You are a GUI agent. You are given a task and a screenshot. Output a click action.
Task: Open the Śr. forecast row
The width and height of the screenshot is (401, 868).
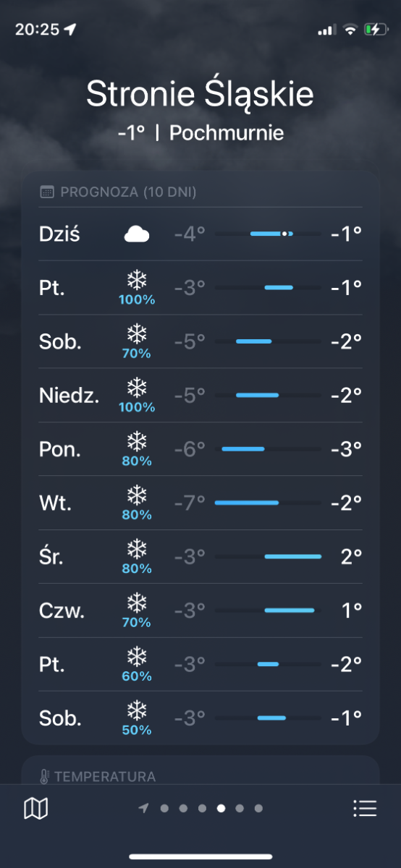click(x=200, y=557)
